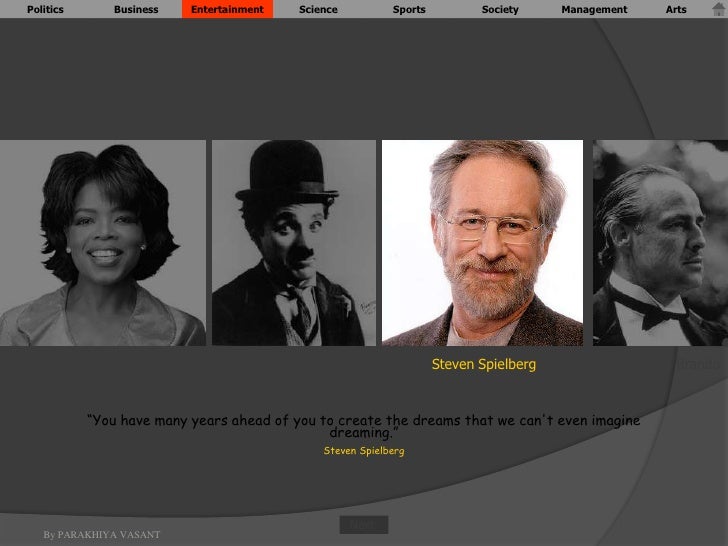728x546 pixels.
Task: Click the quote text about creating dreams
Action: 364,426
